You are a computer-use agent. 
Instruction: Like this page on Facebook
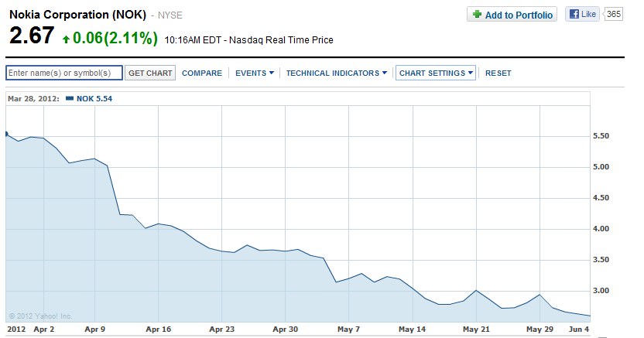[582, 15]
